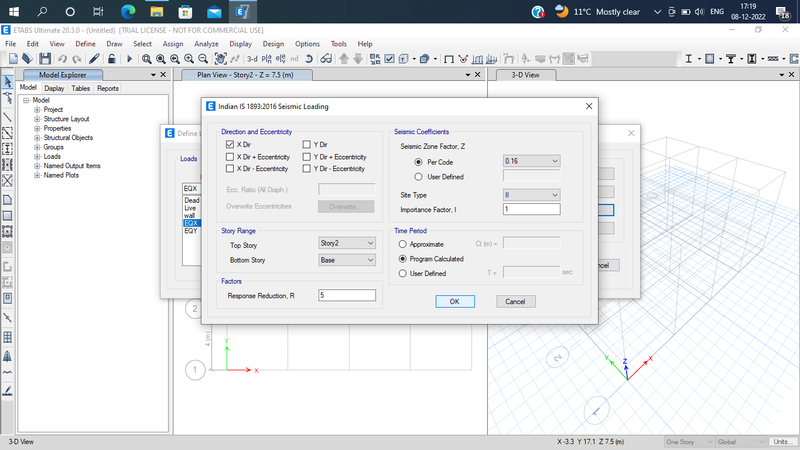Click the Draw Beam/Line tool icon on left
This screenshot has width=800, height=450.
(8, 117)
